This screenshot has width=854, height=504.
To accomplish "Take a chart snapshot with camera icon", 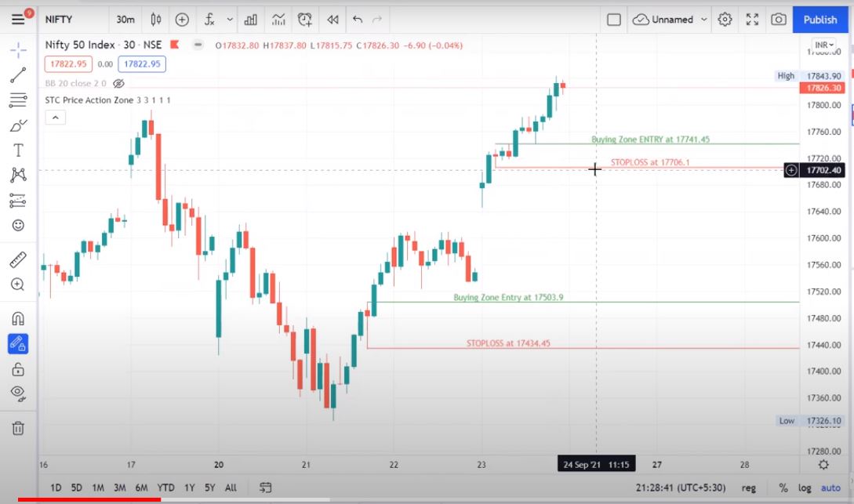I will click(778, 20).
